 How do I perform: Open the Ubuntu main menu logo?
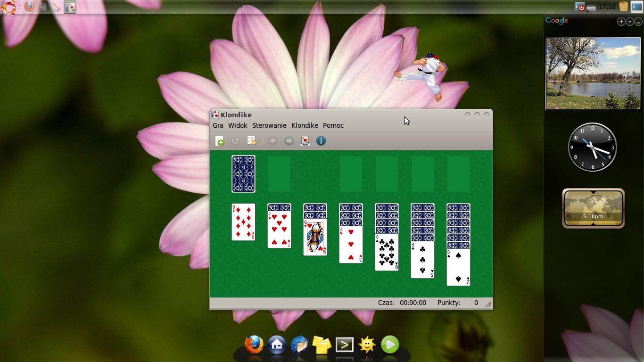[8, 7]
